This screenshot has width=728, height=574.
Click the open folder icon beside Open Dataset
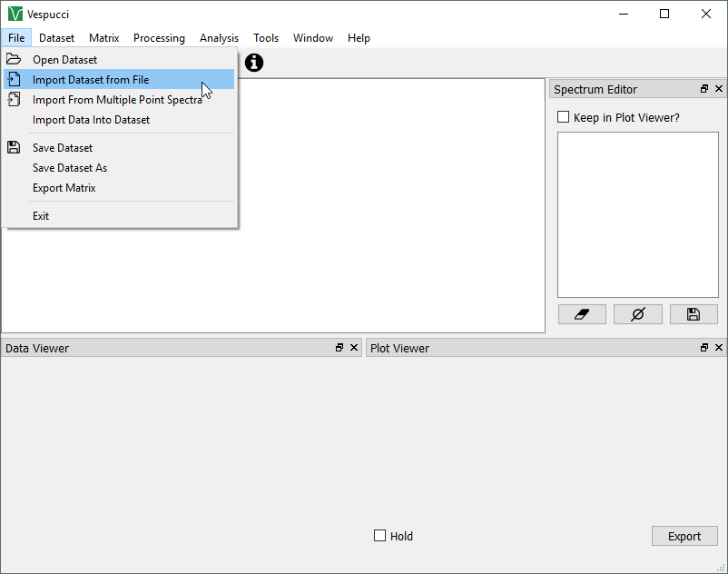click(14, 59)
